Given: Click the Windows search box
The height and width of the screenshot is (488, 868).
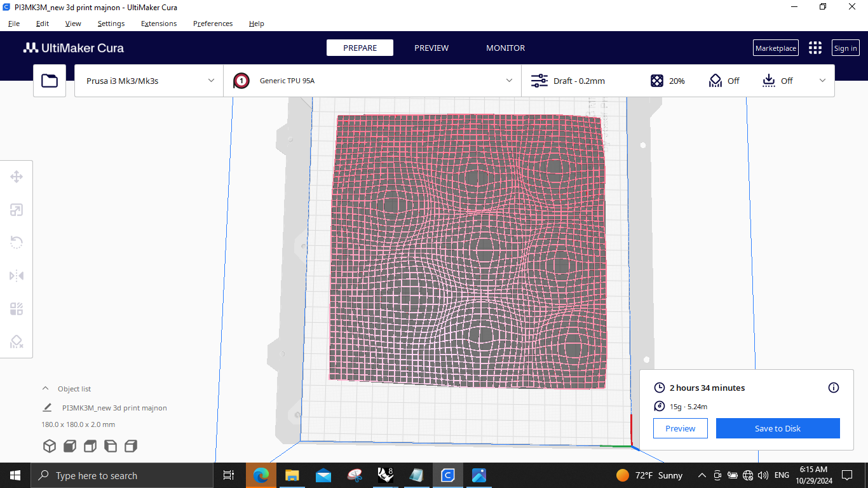Looking at the screenshot, I should pos(122,475).
